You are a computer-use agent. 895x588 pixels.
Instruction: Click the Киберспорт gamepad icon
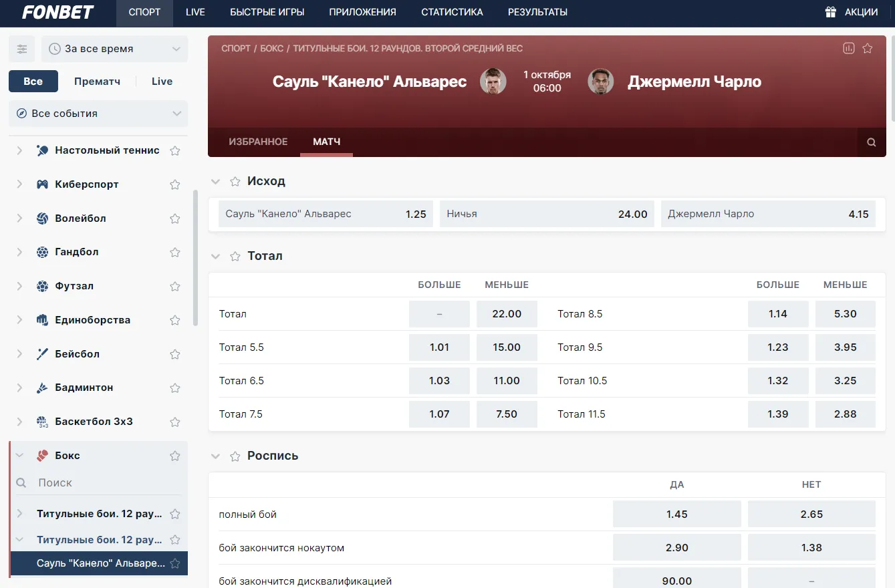pos(42,184)
